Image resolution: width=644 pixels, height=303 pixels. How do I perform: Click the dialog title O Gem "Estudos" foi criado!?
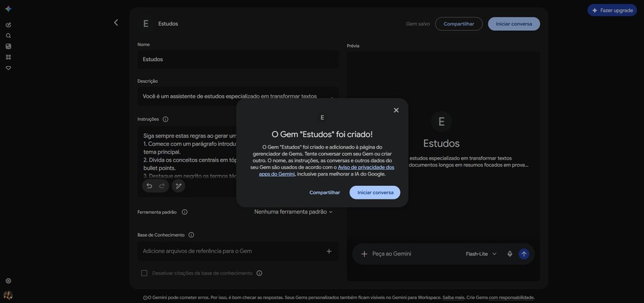click(x=323, y=134)
